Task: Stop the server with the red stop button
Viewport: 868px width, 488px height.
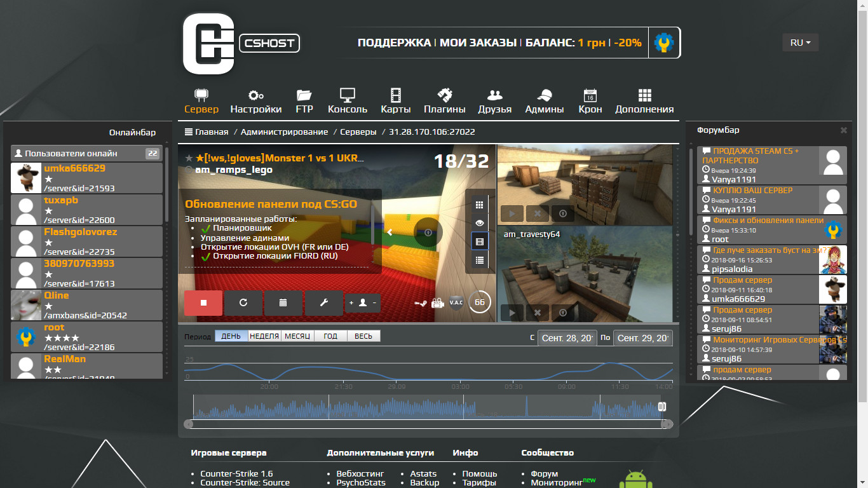Action: point(203,303)
